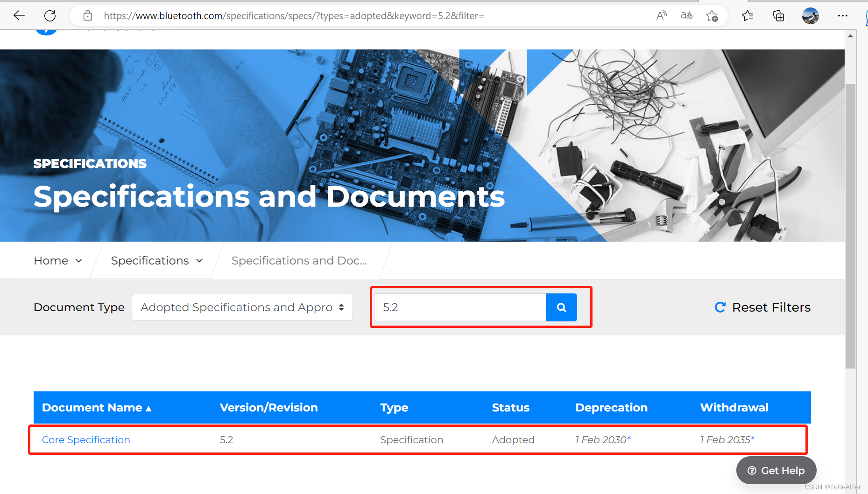Open the Core Specification link

click(x=86, y=440)
